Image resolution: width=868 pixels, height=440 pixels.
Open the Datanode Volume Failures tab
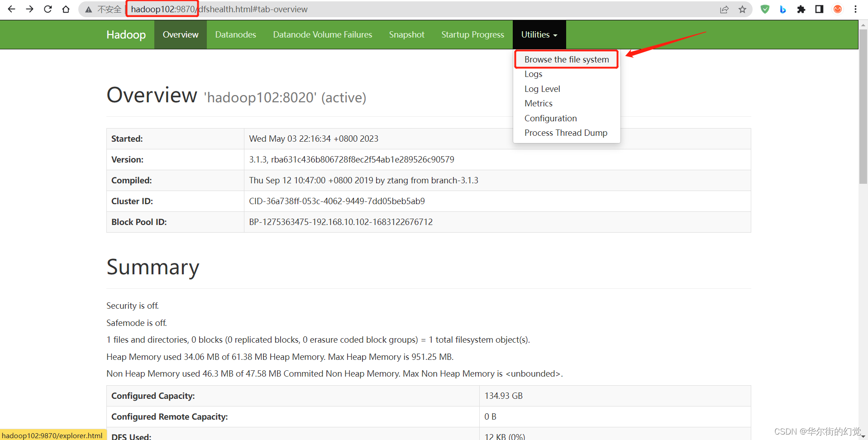323,34
